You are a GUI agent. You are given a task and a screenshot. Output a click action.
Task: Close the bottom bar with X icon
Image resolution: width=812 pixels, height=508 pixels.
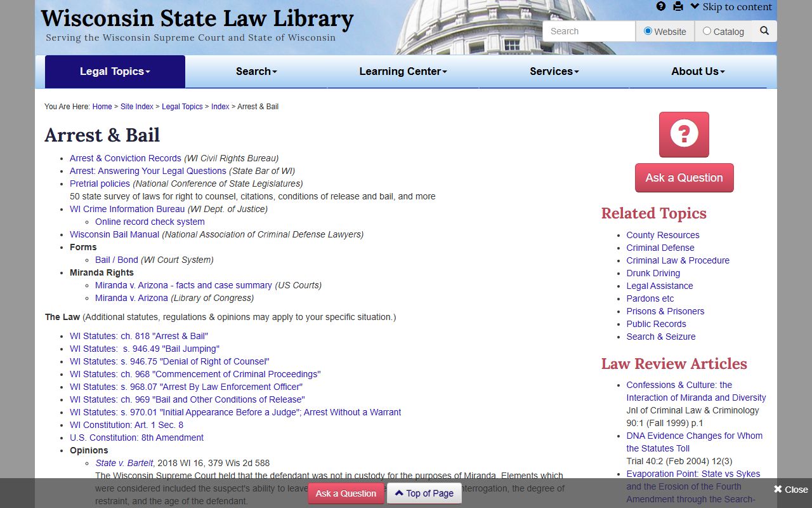(790, 489)
